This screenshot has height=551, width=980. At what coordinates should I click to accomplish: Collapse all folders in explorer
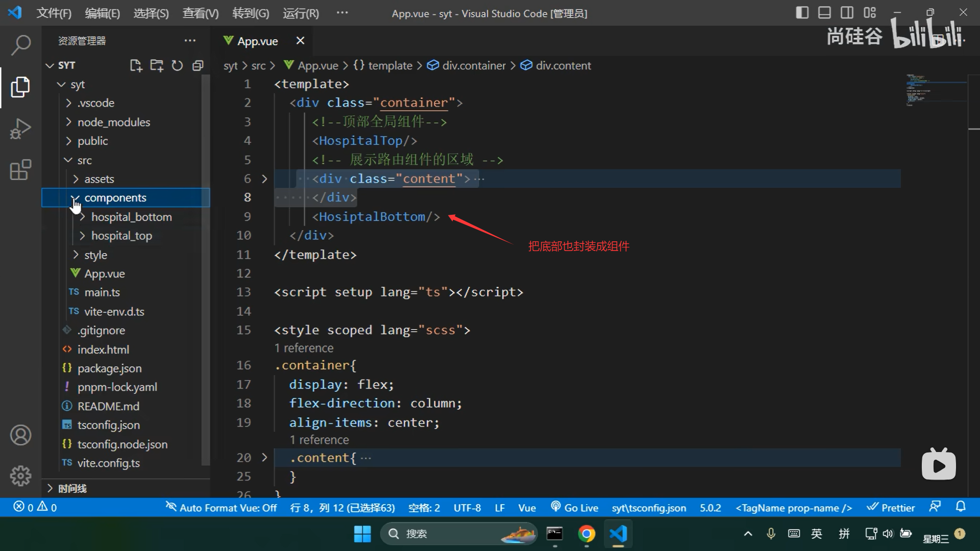[198, 65]
